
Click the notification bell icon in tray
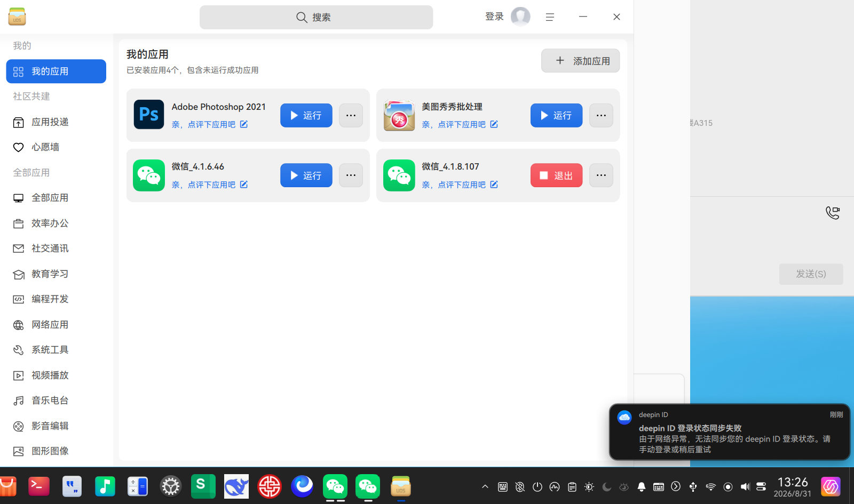pos(642,486)
